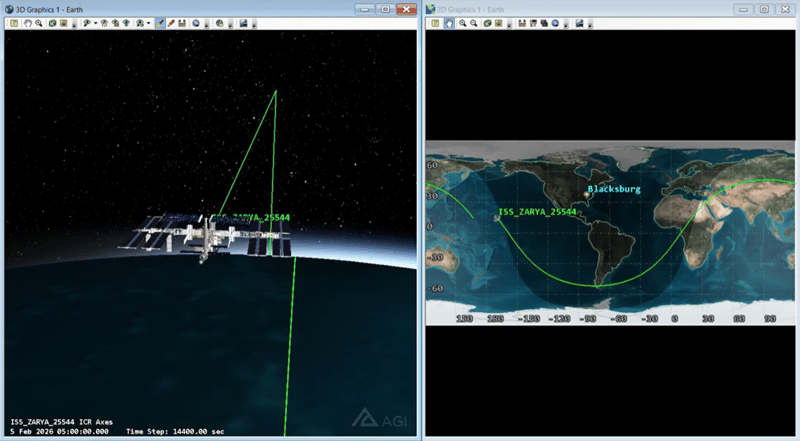Click zoom in magnifier in 2D Graphics toolbar
The image size is (800, 441).
[x=464, y=22]
